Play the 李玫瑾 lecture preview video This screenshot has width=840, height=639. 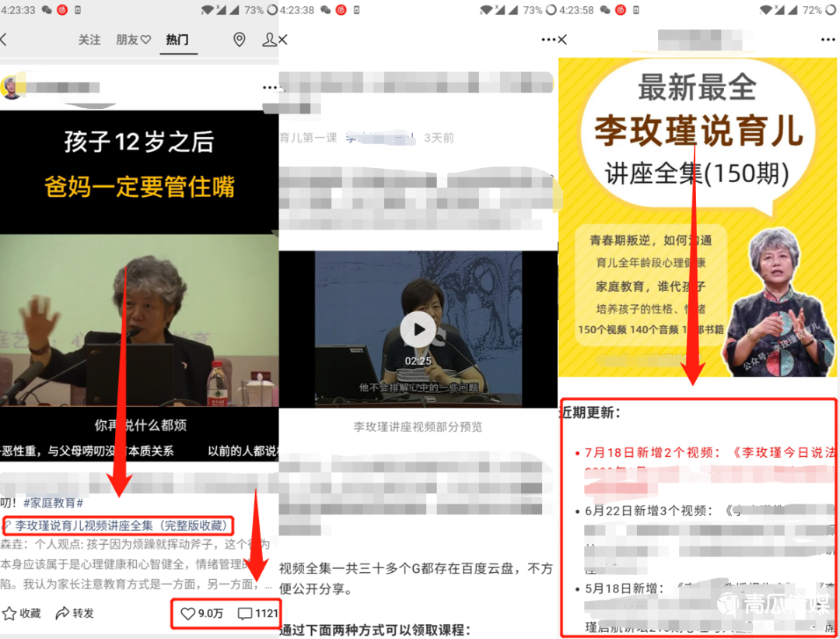418,330
